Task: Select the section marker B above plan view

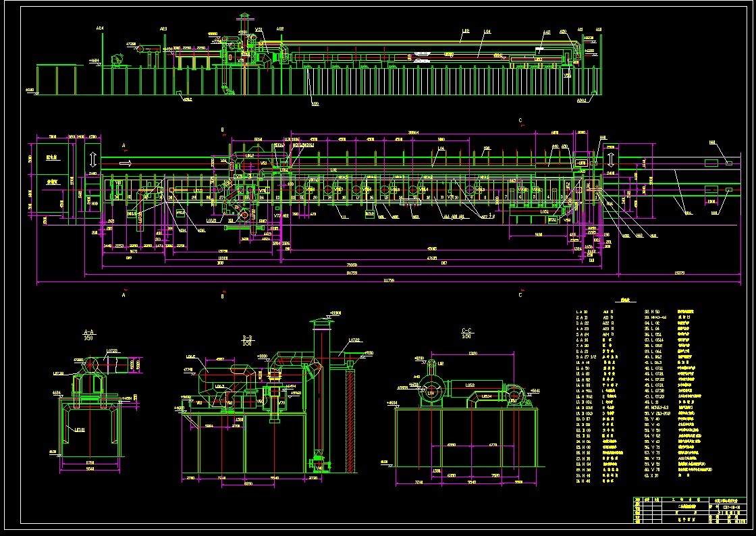Action: 221,129
